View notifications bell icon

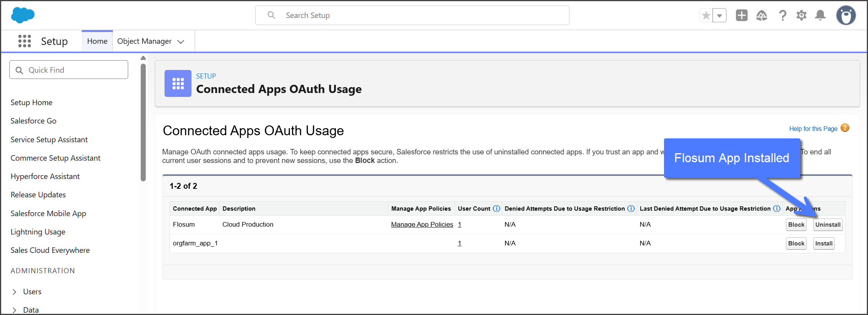[820, 15]
